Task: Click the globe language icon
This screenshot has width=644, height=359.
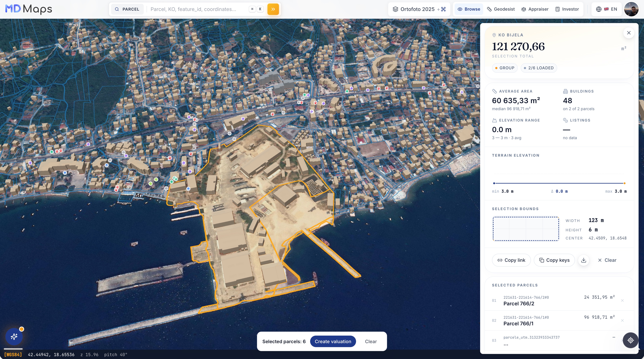Action: pos(598,9)
